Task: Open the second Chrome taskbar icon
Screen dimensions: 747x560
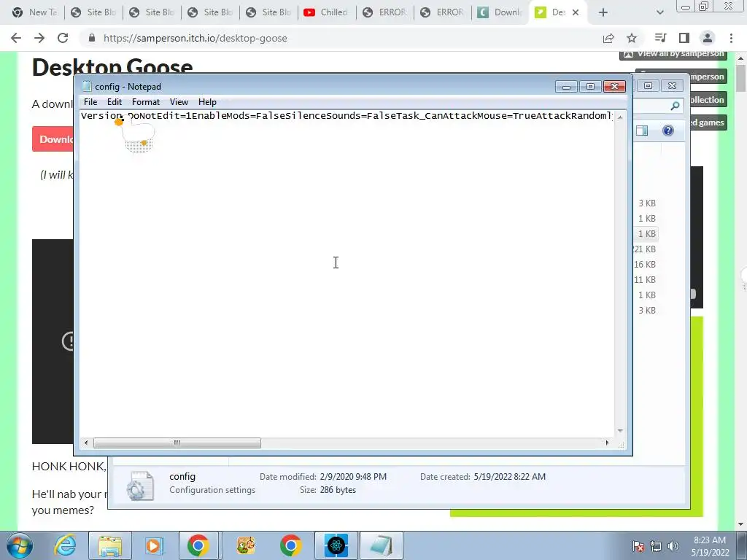Action: [290, 545]
